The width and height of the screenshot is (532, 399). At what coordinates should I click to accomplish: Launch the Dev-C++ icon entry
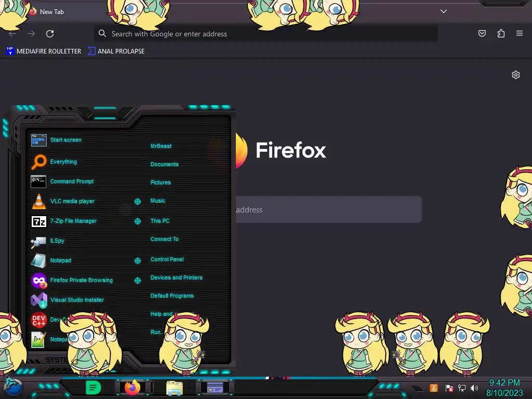[x=38, y=320]
